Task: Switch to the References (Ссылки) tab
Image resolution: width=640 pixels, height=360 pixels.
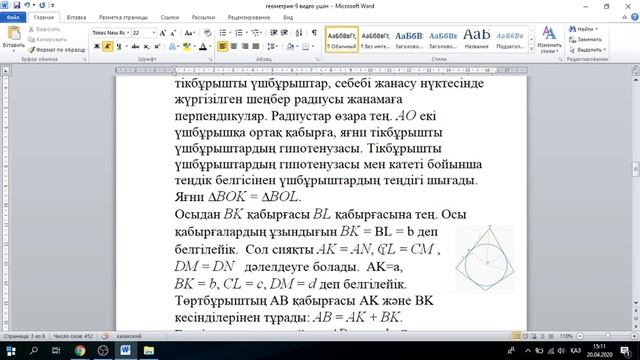Action: pyautogui.click(x=170, y=18)
